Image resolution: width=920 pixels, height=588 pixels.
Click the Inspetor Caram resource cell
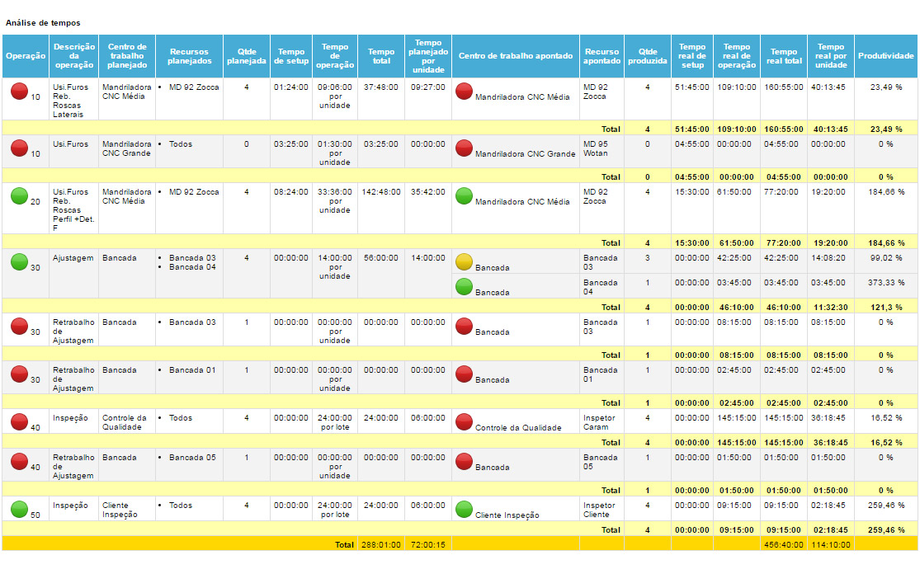(x=599, y=422)
